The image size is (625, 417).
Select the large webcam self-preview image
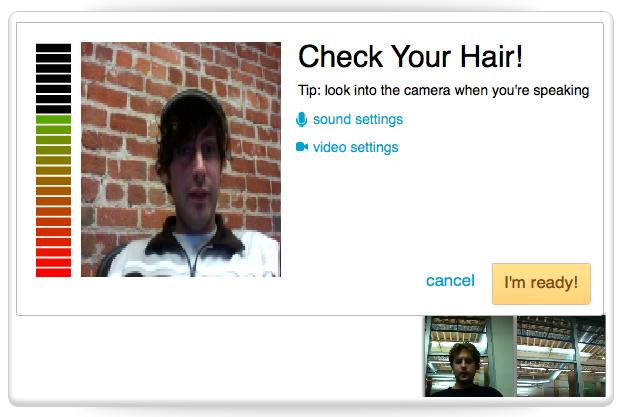click(x=181, y=159)
